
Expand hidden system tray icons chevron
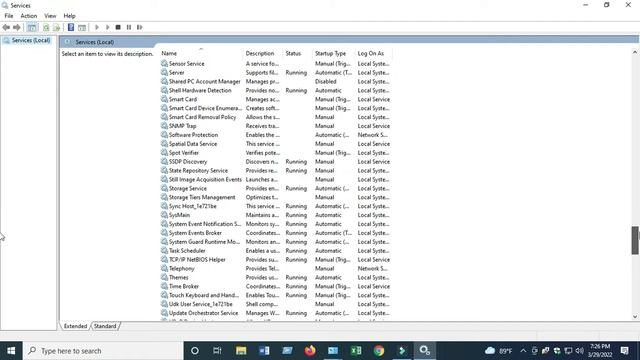point(523,351)
